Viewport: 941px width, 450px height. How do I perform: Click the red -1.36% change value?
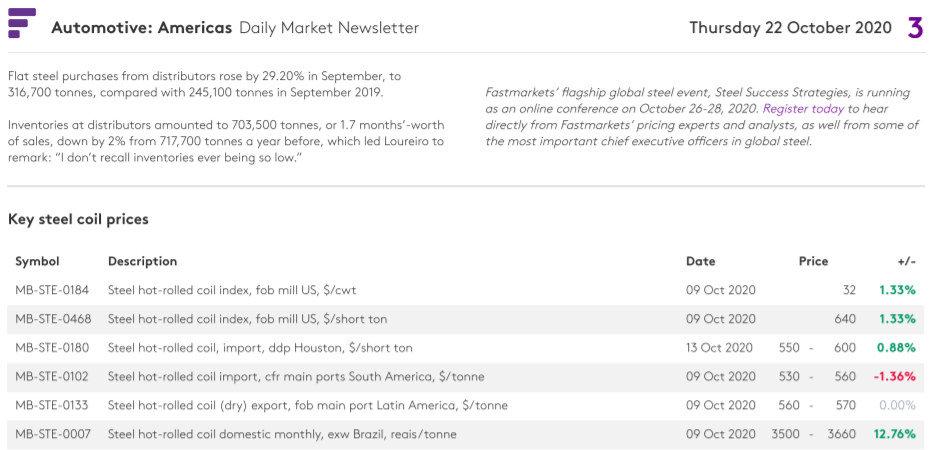tap(894, 376)
